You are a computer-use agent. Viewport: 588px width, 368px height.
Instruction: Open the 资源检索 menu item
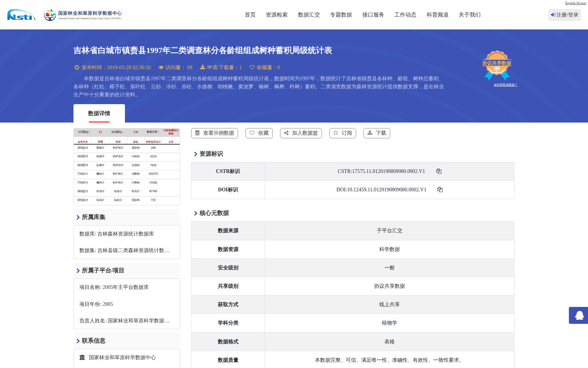tap(277, 15)
